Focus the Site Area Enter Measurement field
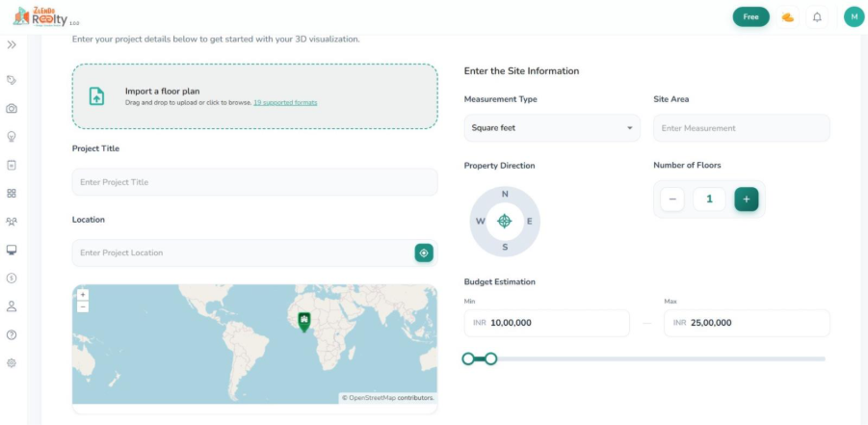The height and width of the screenshot is (425, 868). coord(742,128)
